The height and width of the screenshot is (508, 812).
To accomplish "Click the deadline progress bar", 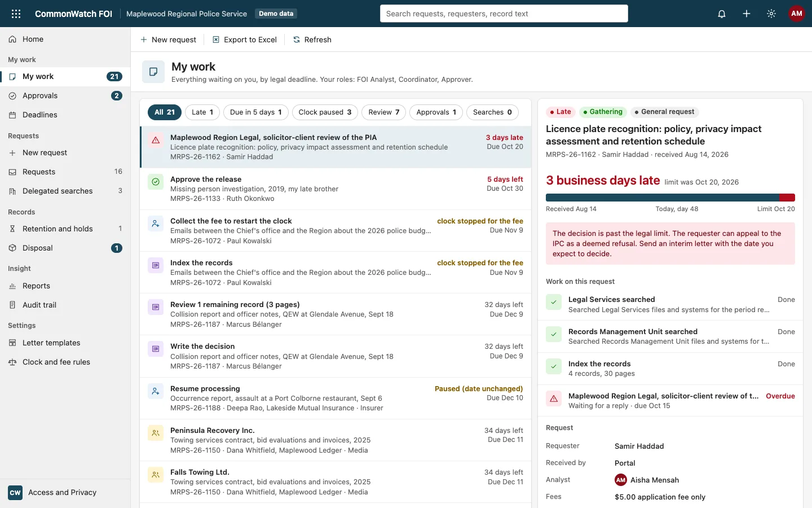I will point(670,198).
